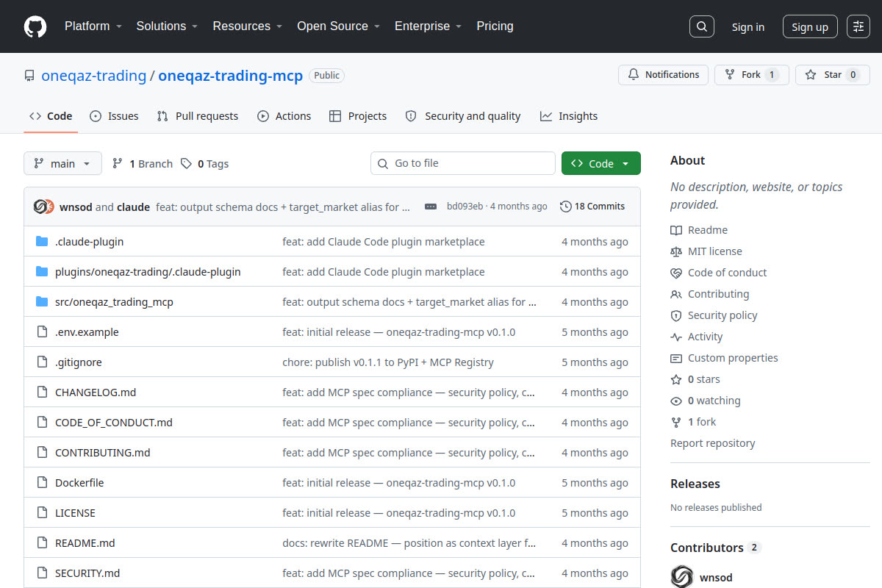Open the GitHub homepage logo
Screen dimensions: 882x588
click(x=35, y=26)
